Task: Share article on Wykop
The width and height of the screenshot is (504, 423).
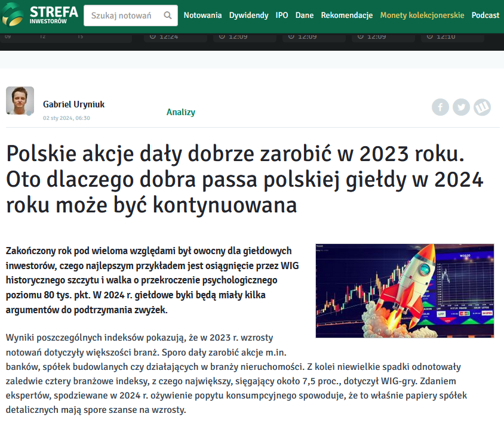Action: [x=482, y=107]
